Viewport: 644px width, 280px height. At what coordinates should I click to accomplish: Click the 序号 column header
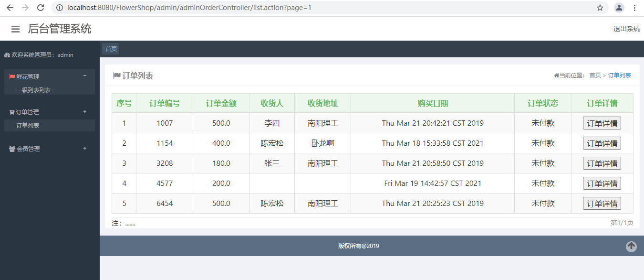click(124, 103)
